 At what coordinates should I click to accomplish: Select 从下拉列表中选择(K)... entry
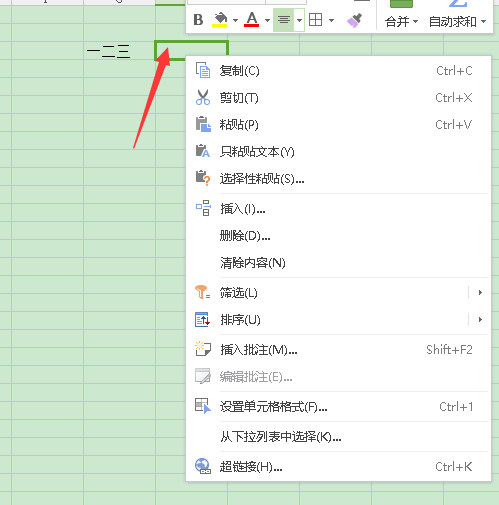pos(338,437)
